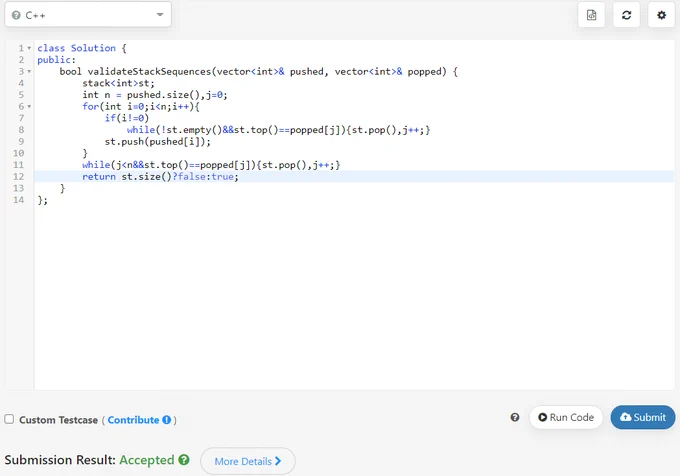Click the while loop on line 8
The height and width of the screenshot is (476, 680).
coord(278,130)
